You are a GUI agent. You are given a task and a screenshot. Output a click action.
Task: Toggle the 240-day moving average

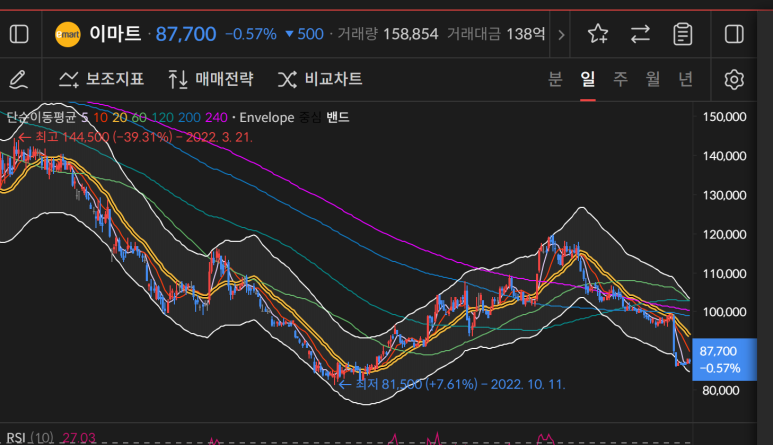(216, 117)
